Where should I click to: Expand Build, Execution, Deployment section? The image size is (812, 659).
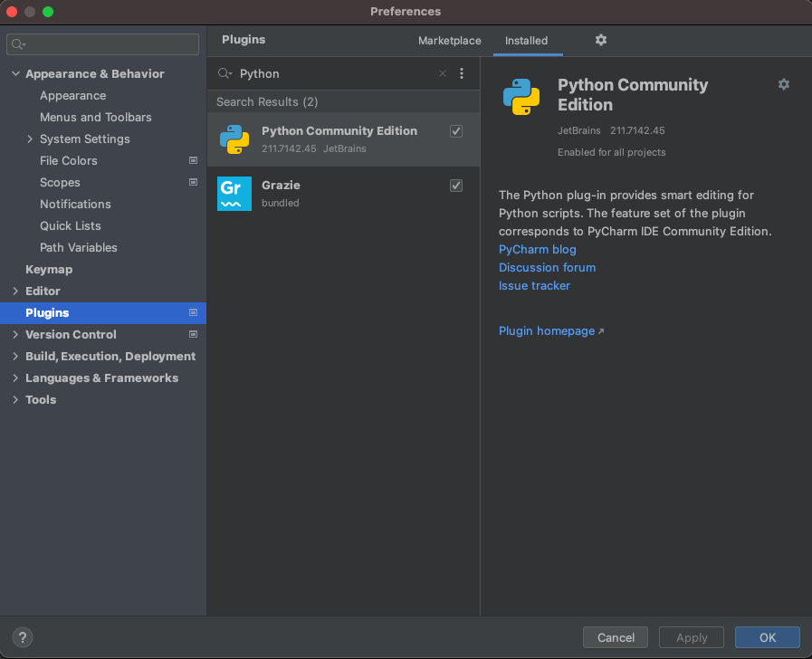pyautogui.click(x=15, y=356)
